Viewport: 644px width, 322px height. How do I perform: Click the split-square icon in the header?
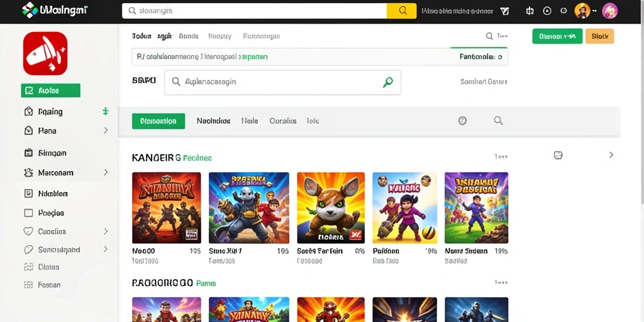(x=530, y=11)
